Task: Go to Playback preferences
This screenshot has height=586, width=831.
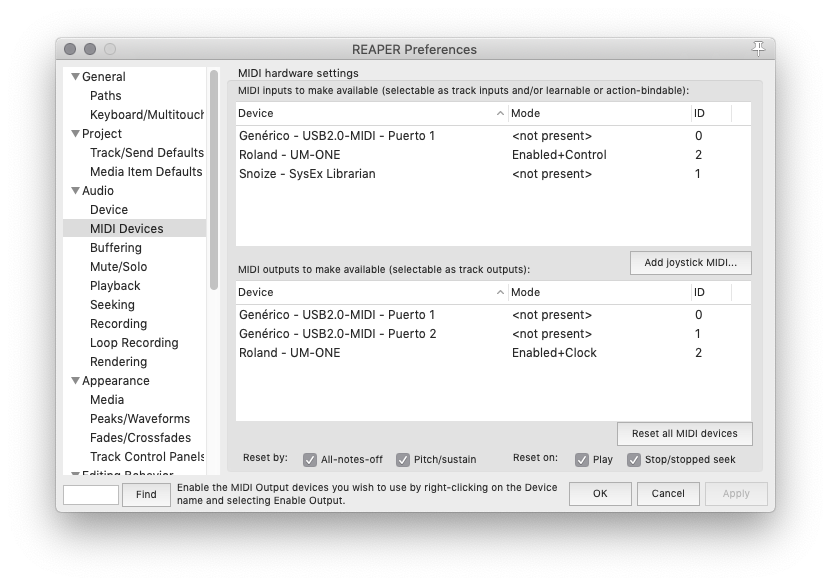Action: pyautogui.click(x=115, y=286)
